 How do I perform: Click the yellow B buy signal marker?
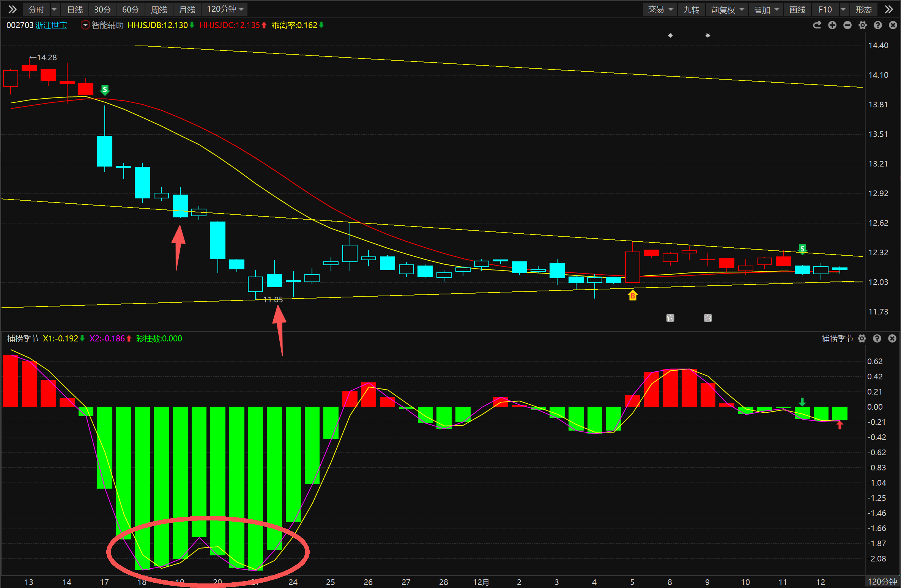[632, 296]
